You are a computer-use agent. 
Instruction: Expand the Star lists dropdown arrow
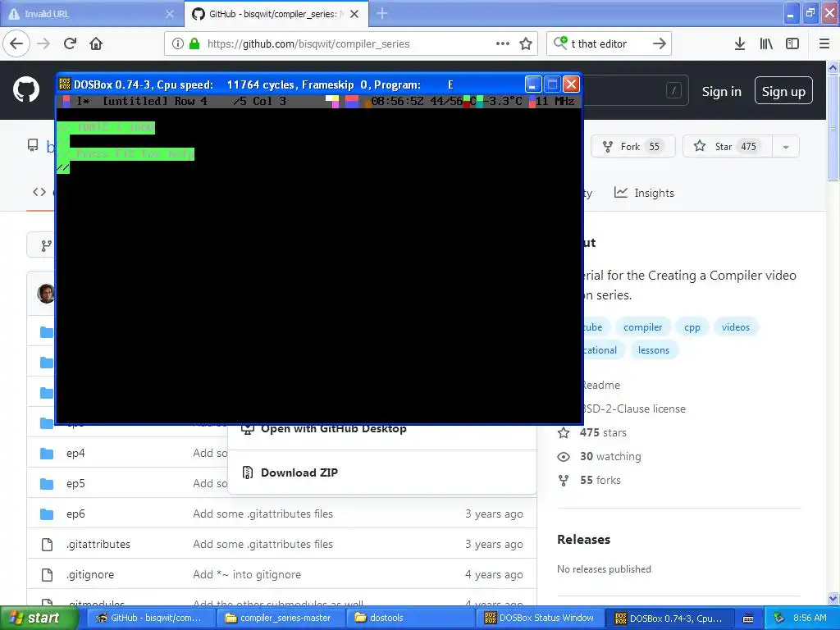pos(785,146)
